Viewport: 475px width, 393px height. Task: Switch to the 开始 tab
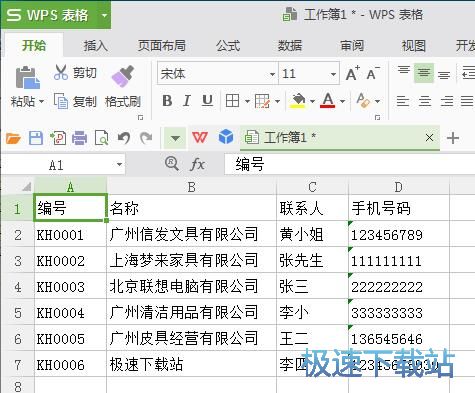tap(34, 45)
